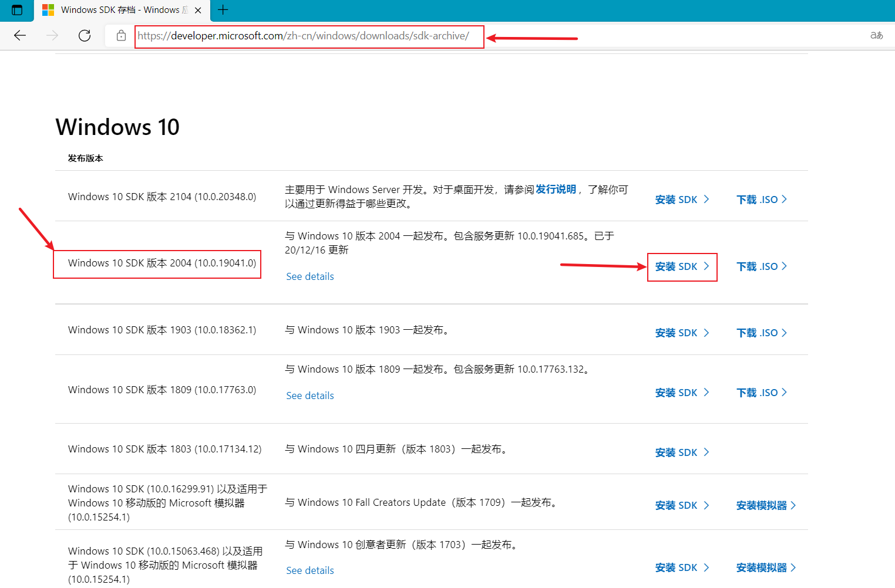895x588 pixels.
Task: Click 安装 SDK for version 1809
Action: (x=682, y=393)
